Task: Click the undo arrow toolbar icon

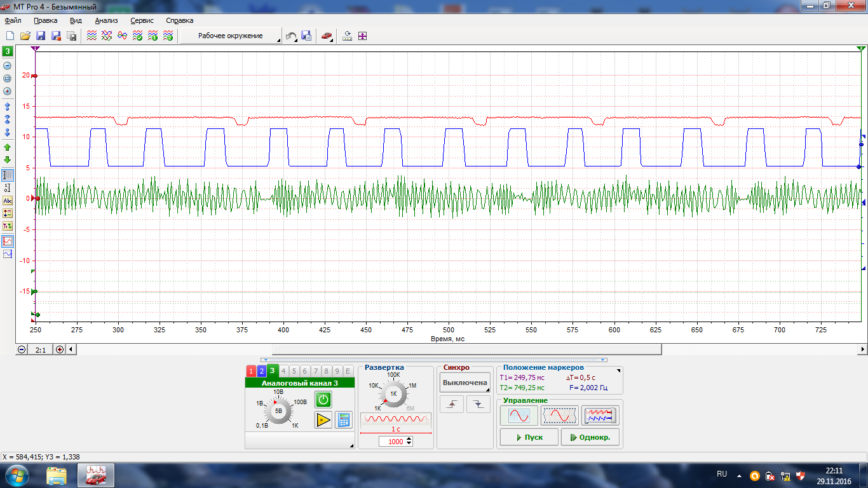Action: (290, 36)
